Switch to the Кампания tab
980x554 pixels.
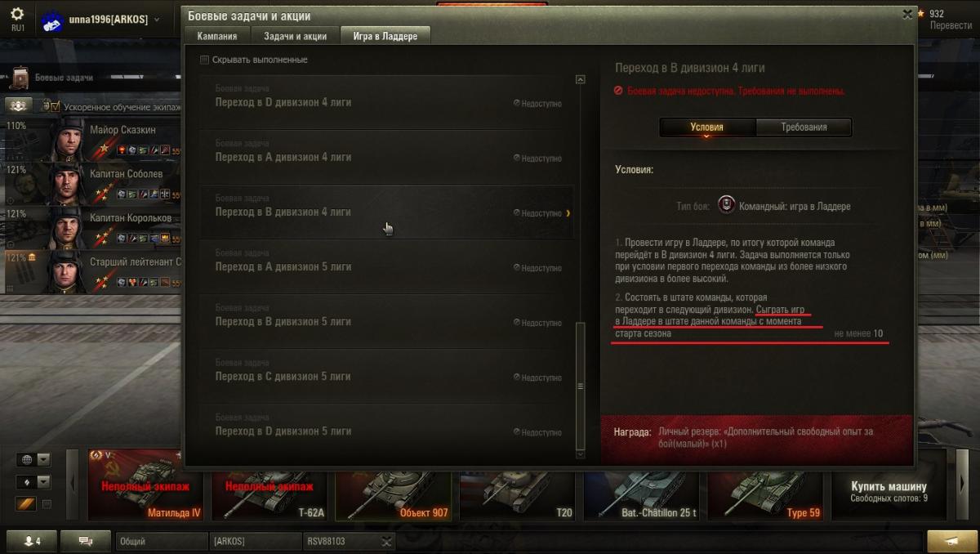click(x=217, y=36)
